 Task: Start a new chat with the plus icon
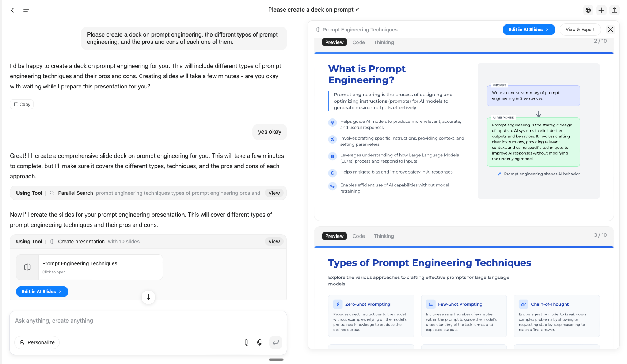pyautogui.click(x=601, y=10)
